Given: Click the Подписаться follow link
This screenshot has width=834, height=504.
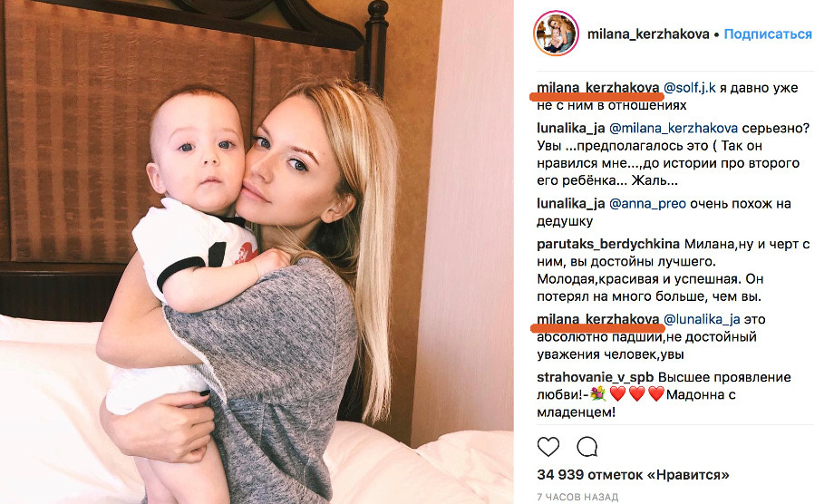Looking at the screenshot, I should 768,34.
